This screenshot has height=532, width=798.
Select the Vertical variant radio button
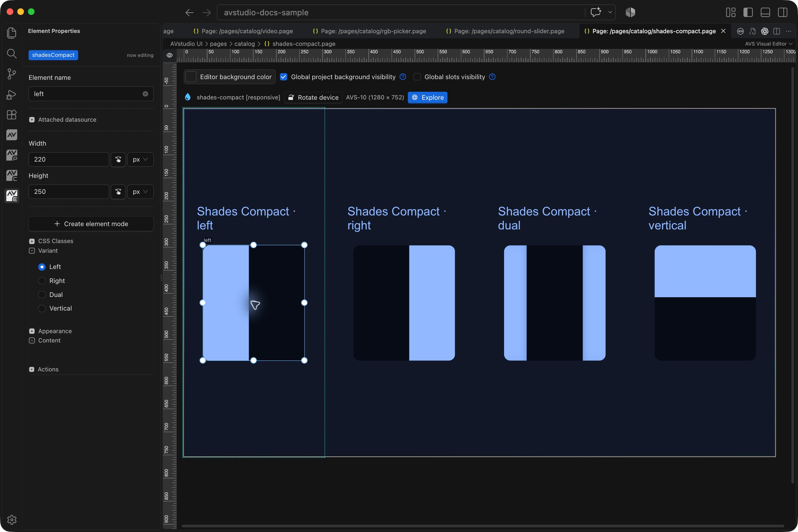click(x=42, y=309)
